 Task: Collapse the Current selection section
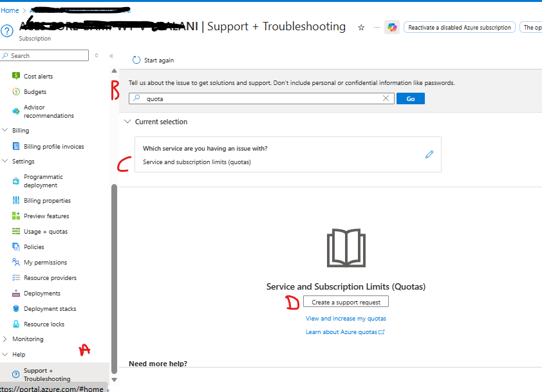[127, 121]
